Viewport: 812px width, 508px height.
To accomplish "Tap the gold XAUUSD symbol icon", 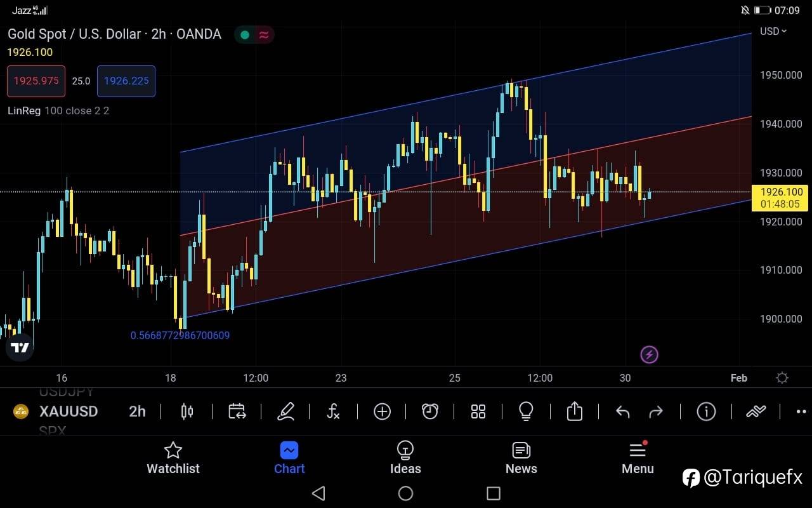I will (x=21, y=411).
